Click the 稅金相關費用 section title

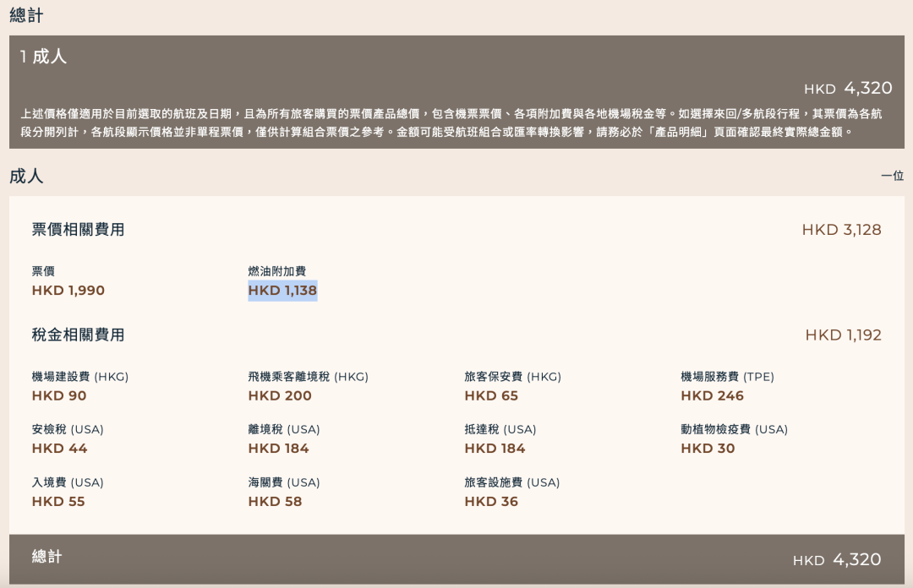pyautogui.click(x=78, y=335)
